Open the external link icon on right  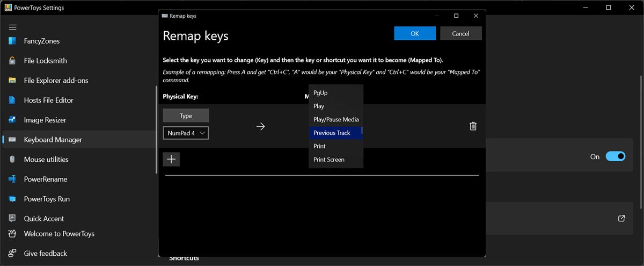pyautogui.click(x=621, y=218)
